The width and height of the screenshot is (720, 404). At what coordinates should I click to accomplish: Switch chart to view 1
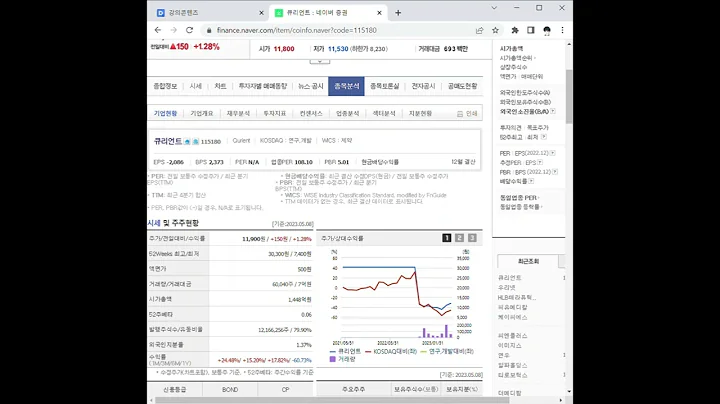[x=446, y=238]
